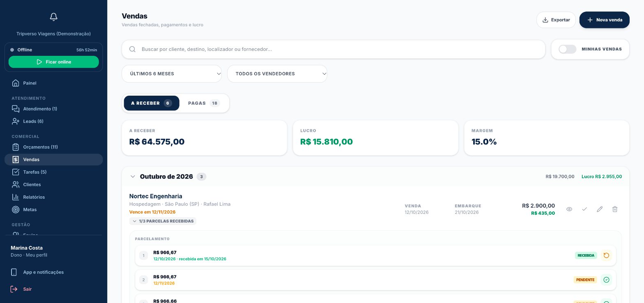Undo received status on installment 1

tap(606, 255)
